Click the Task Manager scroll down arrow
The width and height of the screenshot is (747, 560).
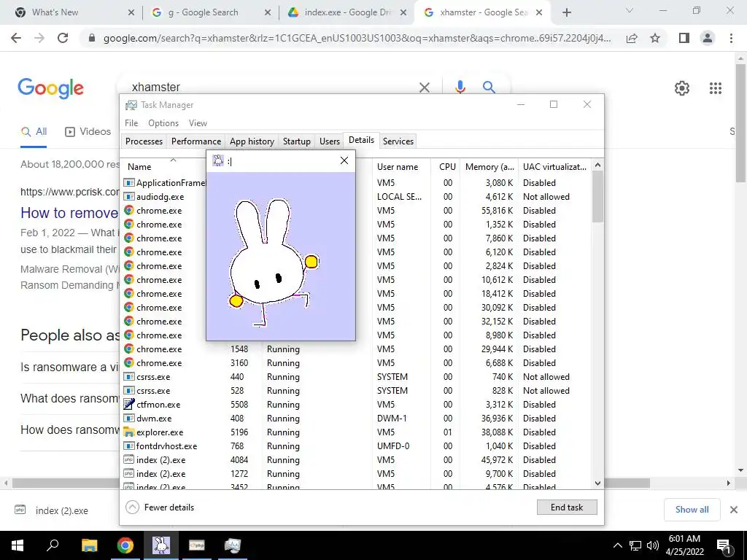[x=597, y=483]
